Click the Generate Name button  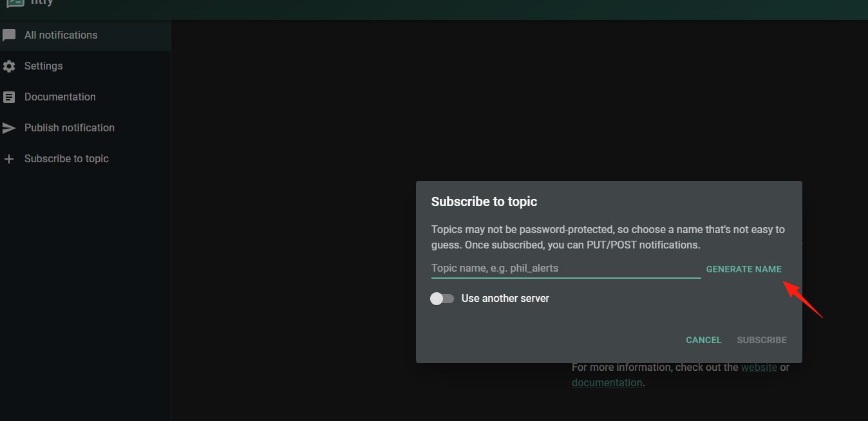point(744,269)
